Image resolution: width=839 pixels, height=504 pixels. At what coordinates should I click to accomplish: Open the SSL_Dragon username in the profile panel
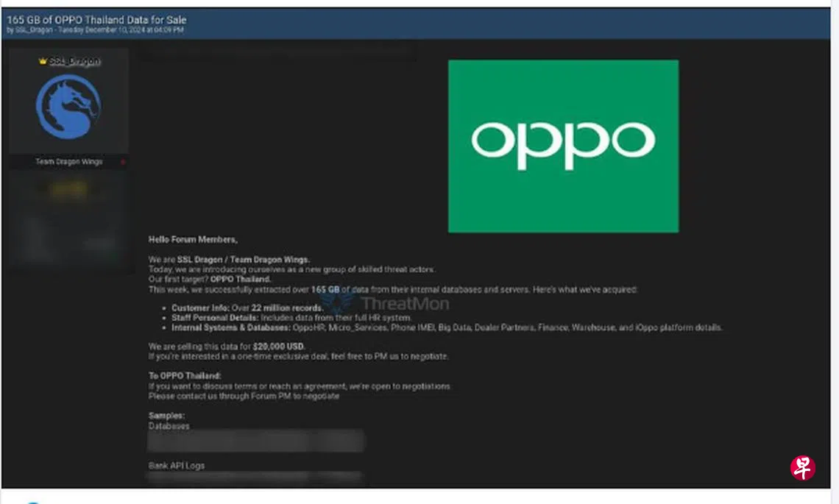pos(74,61)
